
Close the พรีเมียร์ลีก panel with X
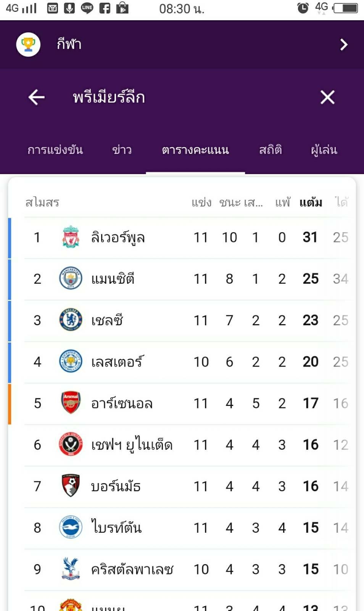coord(327,97)
